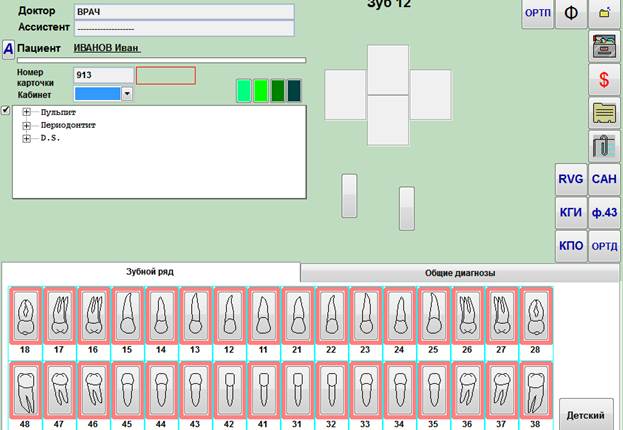Click the Номер карточки field showing 913

(103, 75)
